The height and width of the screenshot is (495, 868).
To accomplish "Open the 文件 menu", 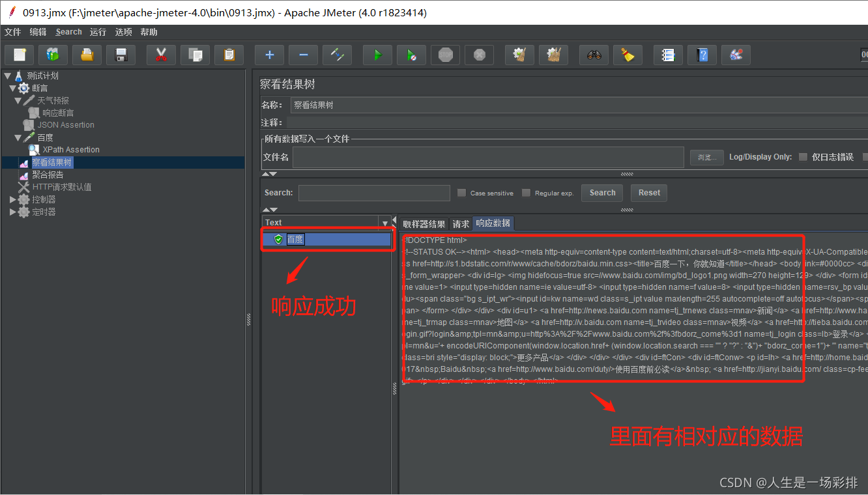I will 13,32.
